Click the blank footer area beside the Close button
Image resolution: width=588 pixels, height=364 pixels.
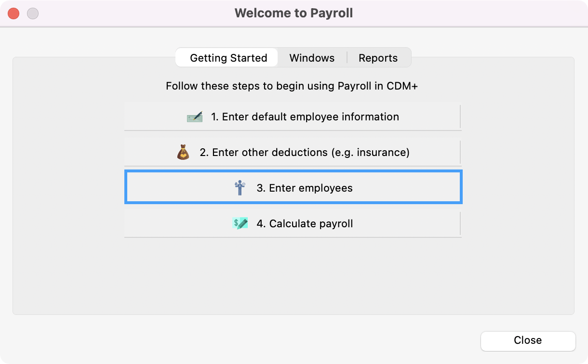point(241,340)
